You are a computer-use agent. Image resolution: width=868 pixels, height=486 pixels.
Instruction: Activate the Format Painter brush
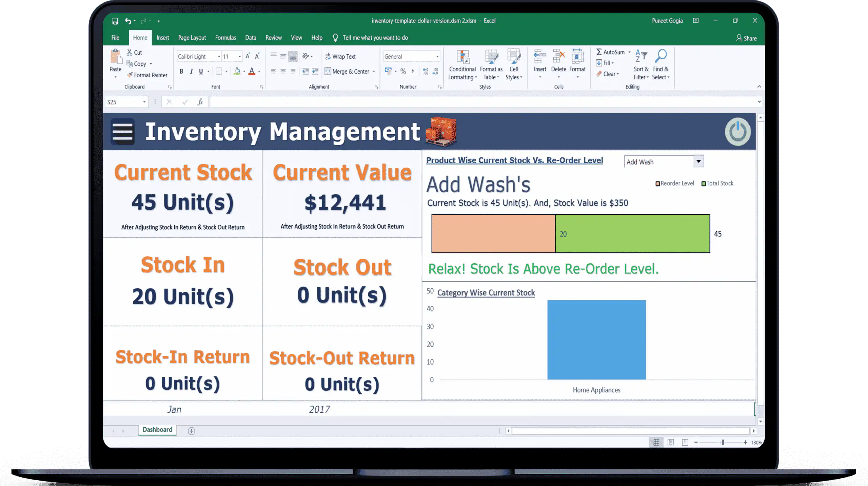coord(147,75)
